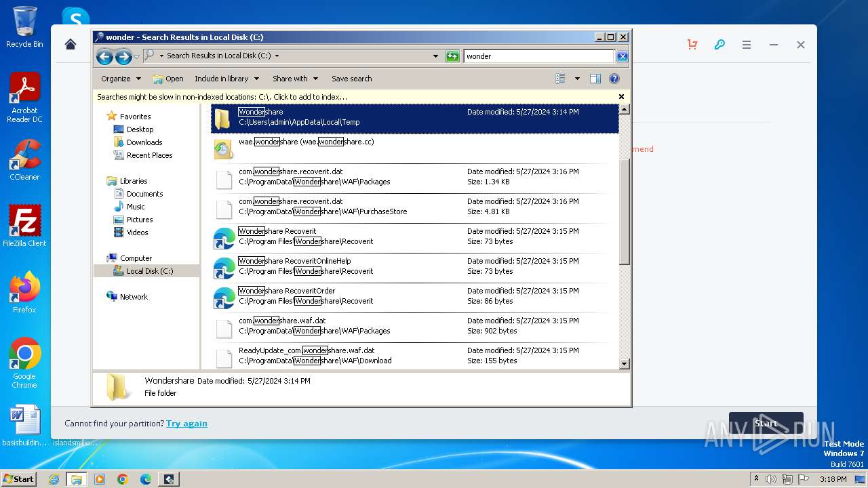Open recent pages history arrow

pyautogui.click(x=136, y=57)
